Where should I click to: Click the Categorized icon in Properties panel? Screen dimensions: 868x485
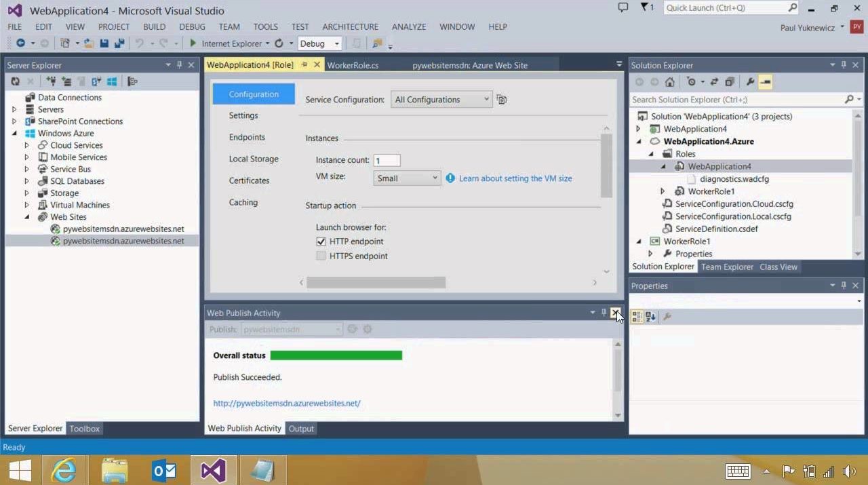tap(637, 317)
